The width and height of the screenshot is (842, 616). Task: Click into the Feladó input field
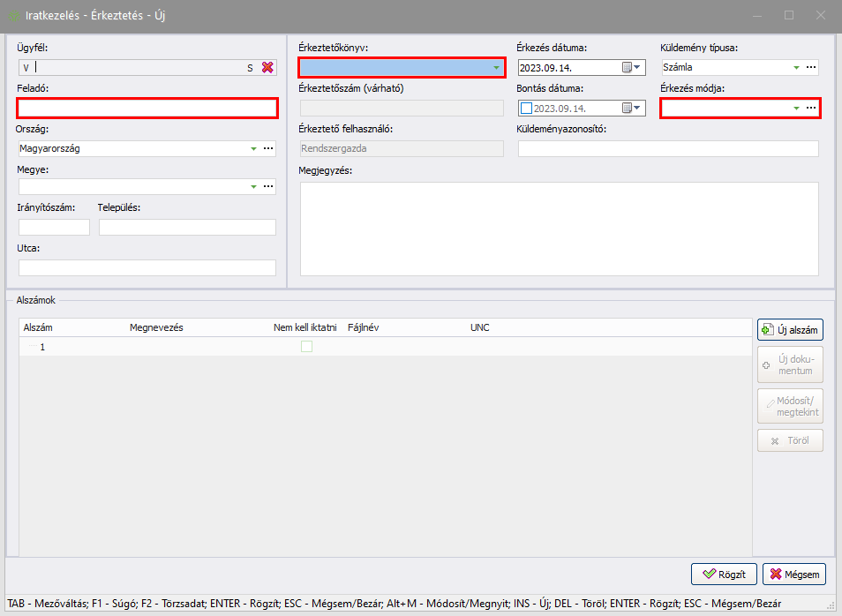(x=147, y=108)
